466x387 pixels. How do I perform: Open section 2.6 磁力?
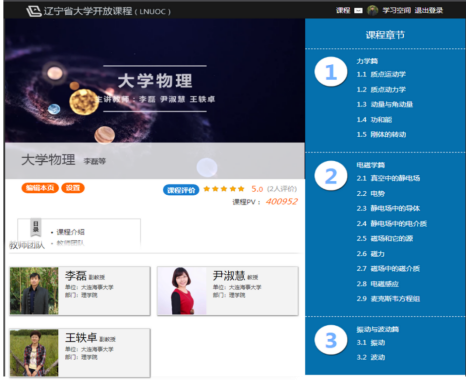(371, 254)
